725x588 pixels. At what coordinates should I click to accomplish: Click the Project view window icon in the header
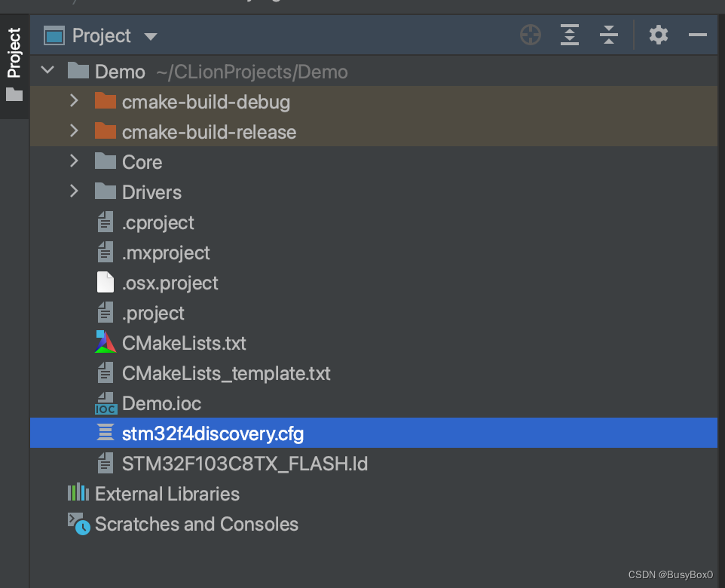(x=54, y=36)
